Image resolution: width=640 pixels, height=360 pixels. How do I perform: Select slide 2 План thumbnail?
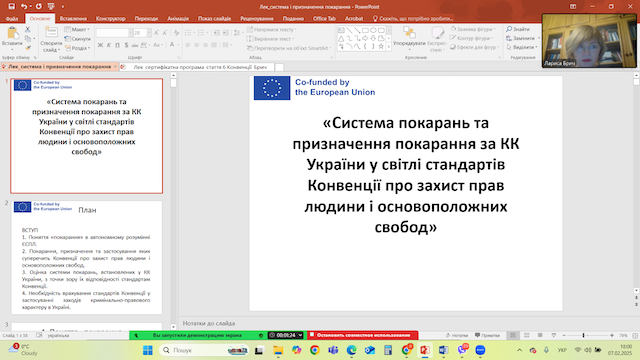click(87, 257)
